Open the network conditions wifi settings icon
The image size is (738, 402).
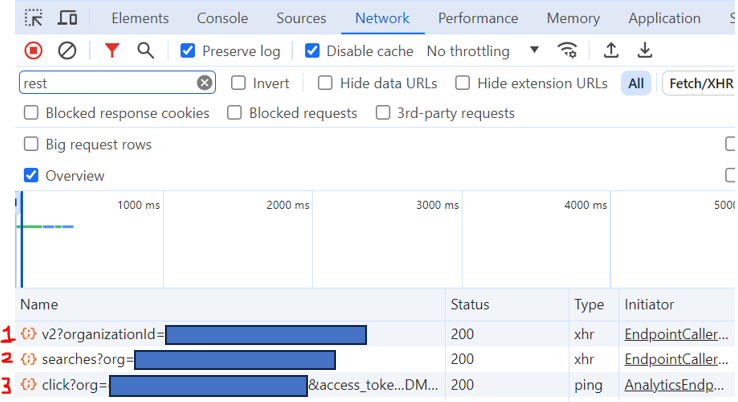567,50
